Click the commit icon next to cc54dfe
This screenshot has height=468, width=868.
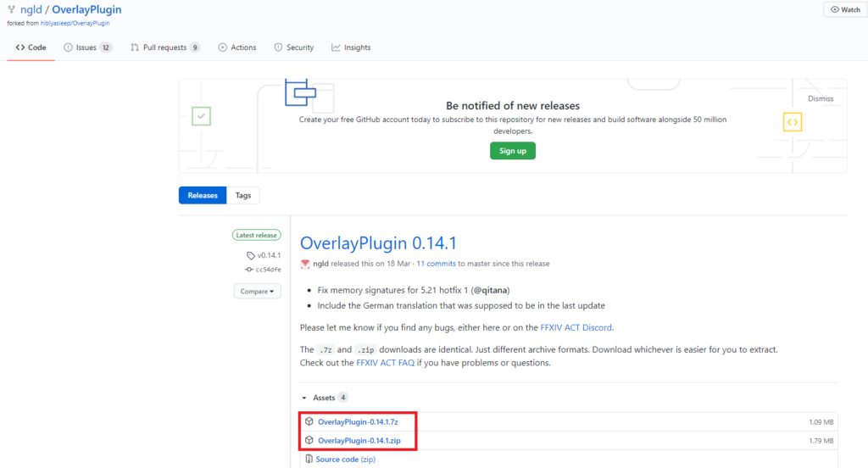(x=249, y=269)
